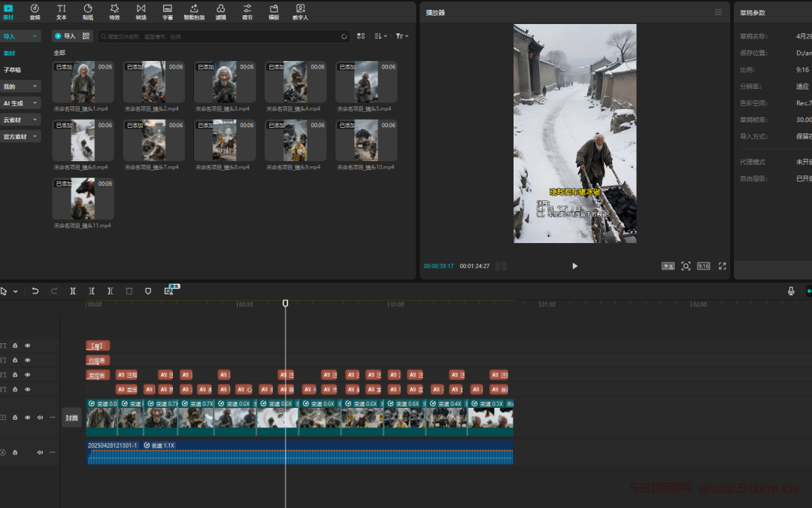The height and width of the screenshot is (508, 812).
Task: Open the 滤镜 (Filters) panel
Action: (x=220, y=11)
